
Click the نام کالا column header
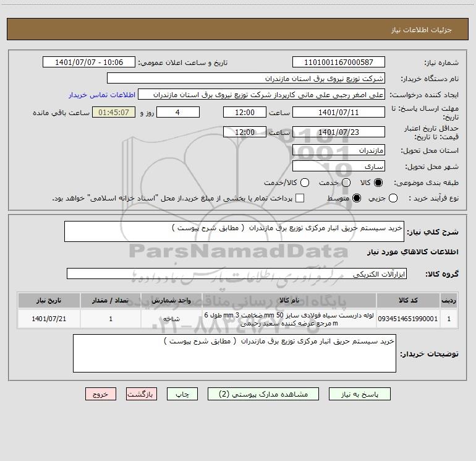point(289,300)
